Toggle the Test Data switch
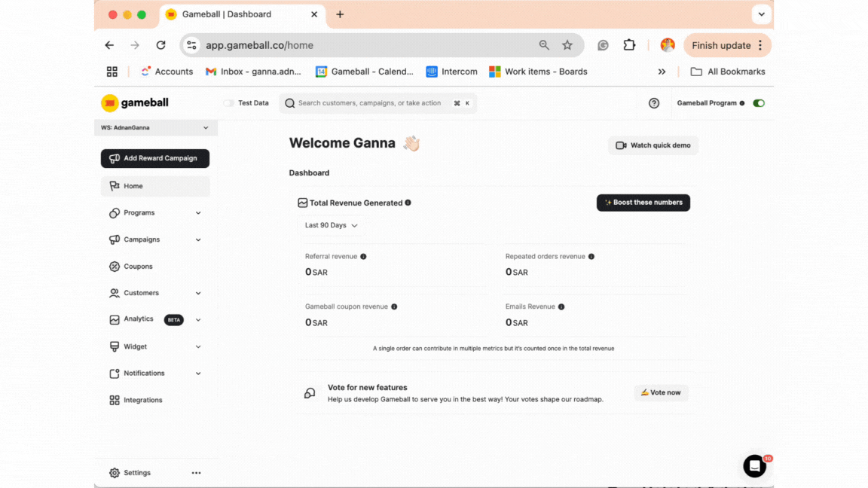 click(228, 103)
